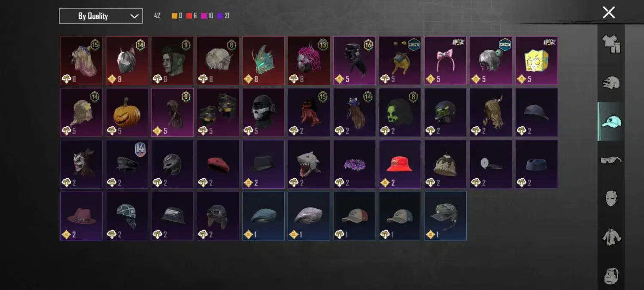644x290 pixels.
Task: Select the camo cap with headset item
Action: [x=445, y=216]
